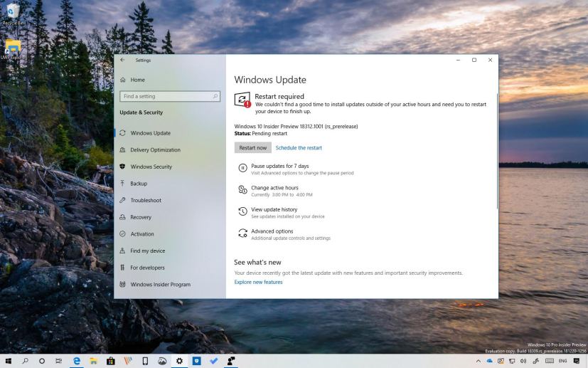Click the Windows Update page scrollbar
The height and width of the screenshot is (368, 588).
(497, 150)
